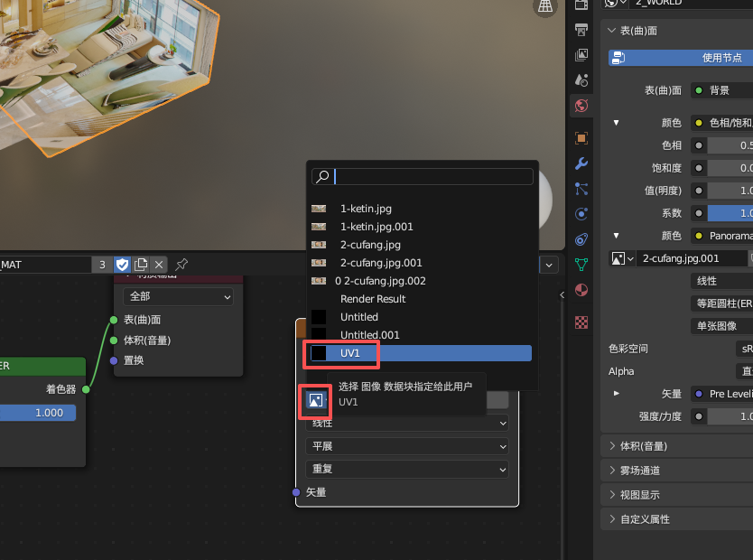Choose Render Result from image list
Screen dimensions: 753x560
tap(373, 299)
